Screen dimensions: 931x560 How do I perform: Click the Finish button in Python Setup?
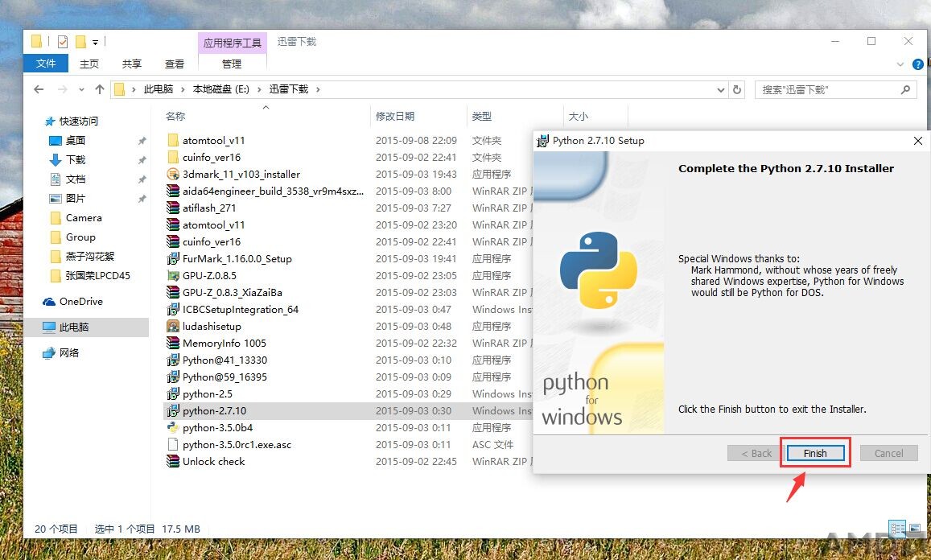coord(815,453)
